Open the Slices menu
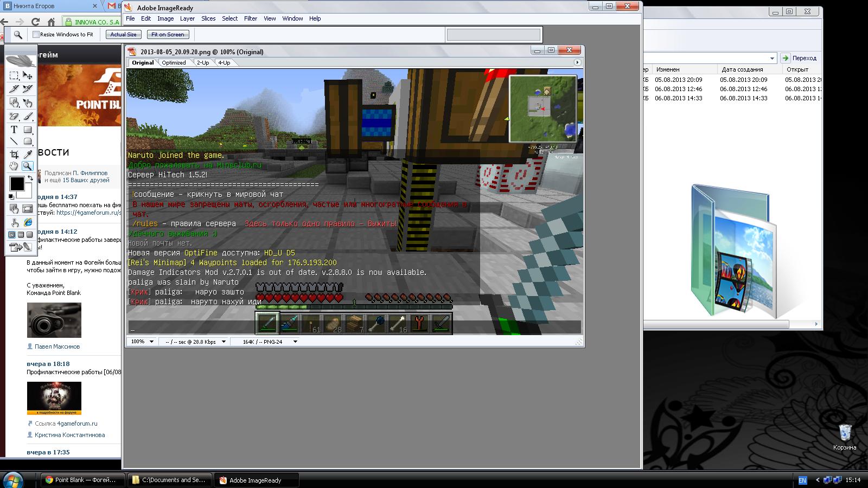Image resolution: width=868 pixels, height=488 pixels. 208,18
